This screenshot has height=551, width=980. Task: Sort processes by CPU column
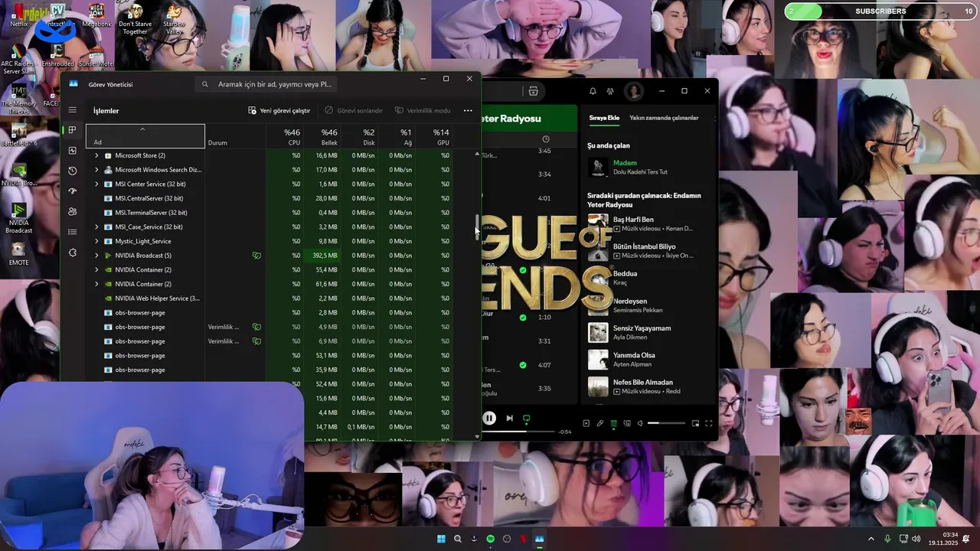[284, 136]
